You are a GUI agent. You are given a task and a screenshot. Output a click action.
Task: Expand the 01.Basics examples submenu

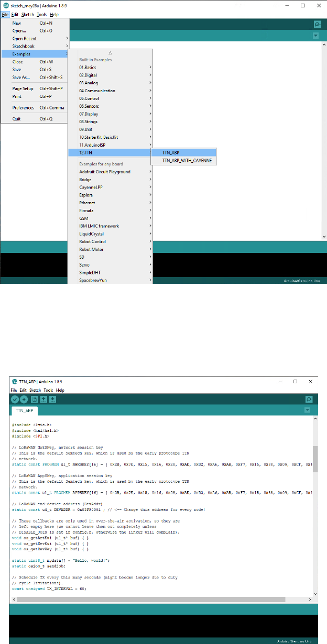pos(110,68)
